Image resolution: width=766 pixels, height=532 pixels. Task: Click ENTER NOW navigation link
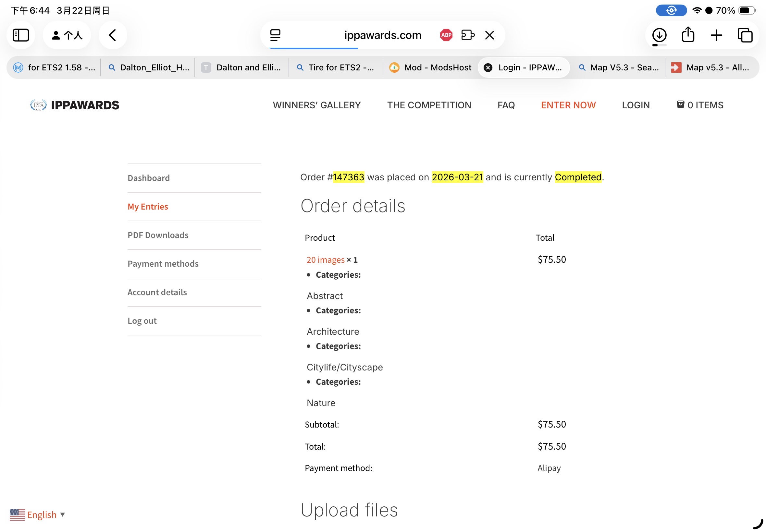coord(568,105)
